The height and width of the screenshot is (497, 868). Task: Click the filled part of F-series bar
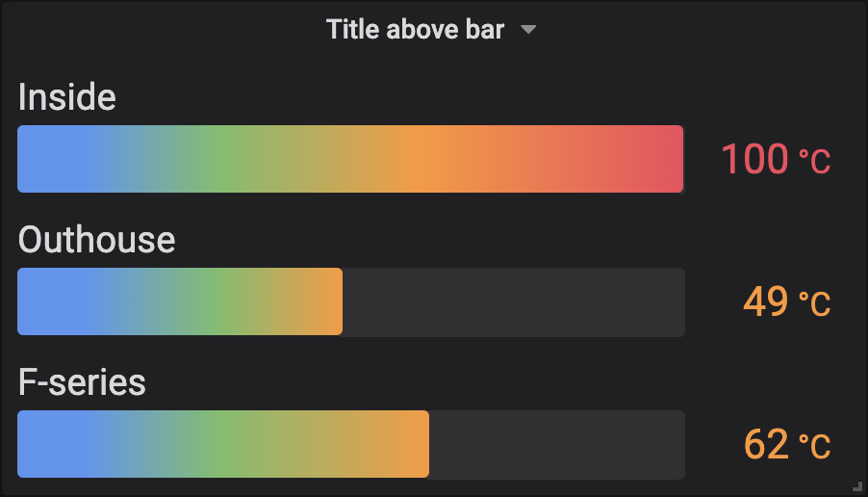pos(223,444)
